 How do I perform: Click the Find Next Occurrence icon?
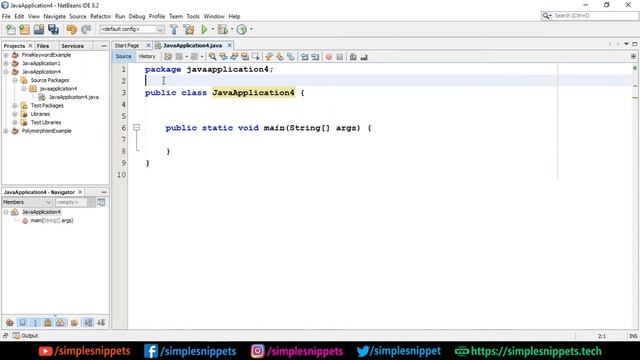(234, 57)
